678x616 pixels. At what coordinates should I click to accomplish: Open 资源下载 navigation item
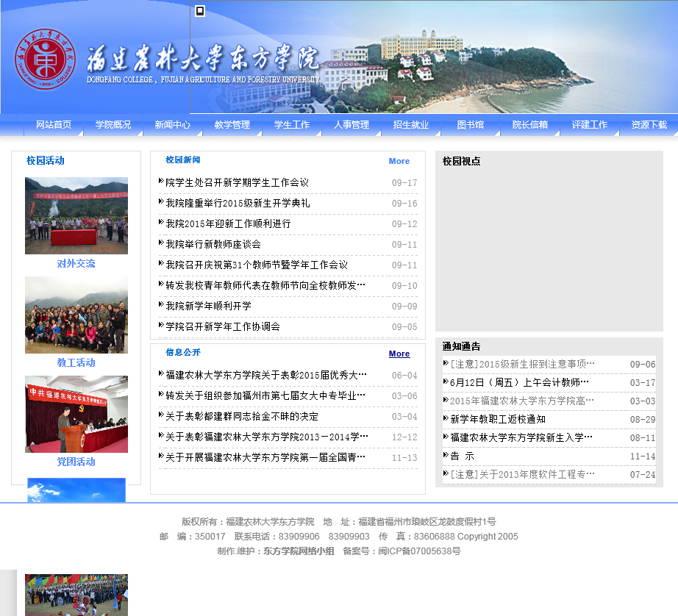pyautogui.click(x=649, y=125)
